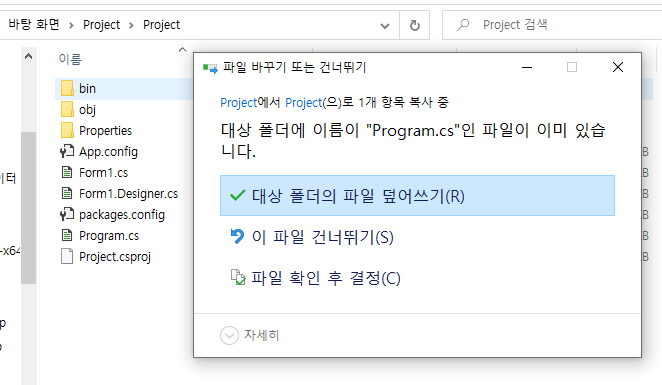Click the Form1.Designer.cs file icon
This screenshot has width=662, height=385.
67,193
